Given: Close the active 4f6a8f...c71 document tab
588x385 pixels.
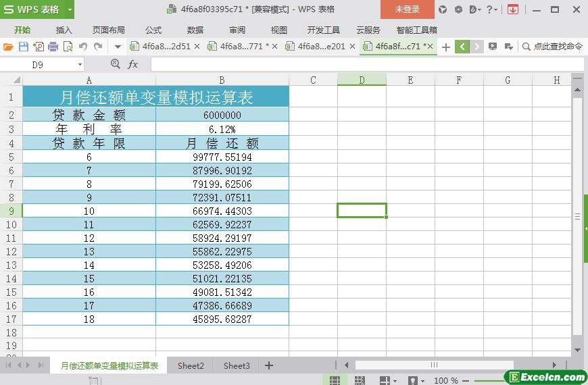Looking at the screenshot, I should coord(430,47).
